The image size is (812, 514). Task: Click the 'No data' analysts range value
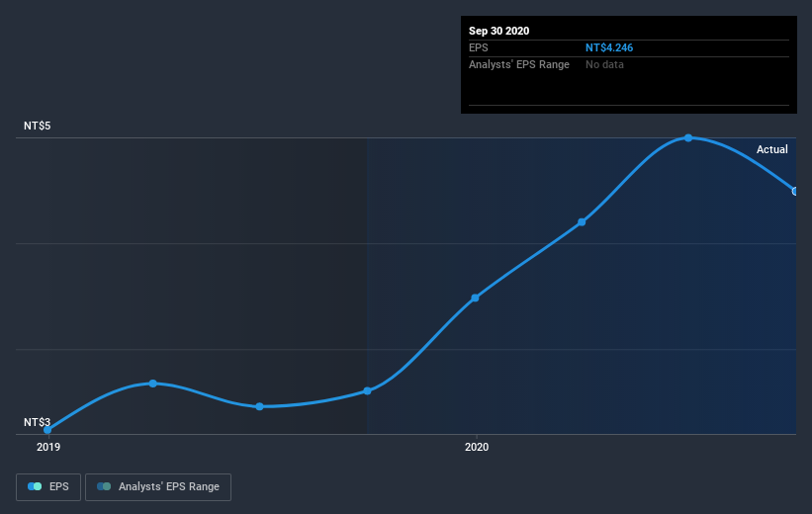click(604, 64)
